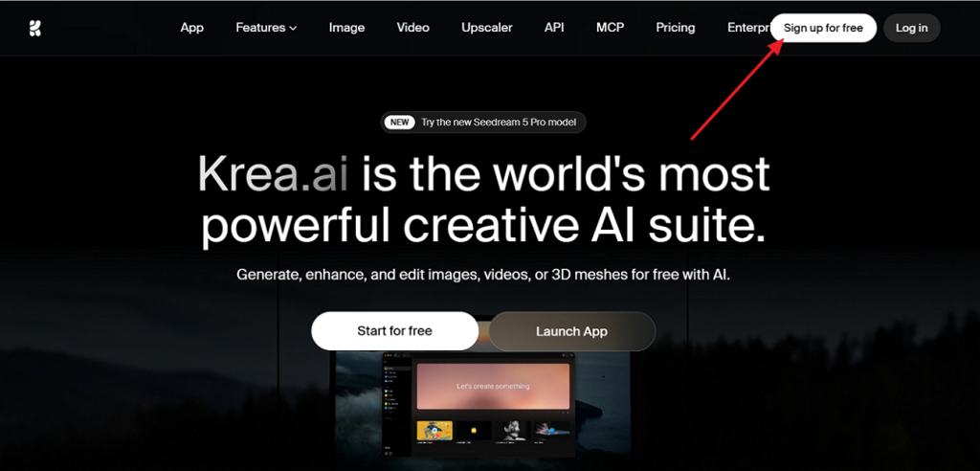Click the Launch App button
Image resolution: width=980 pixels, height=471 pixels.
[x=572, y=331]
